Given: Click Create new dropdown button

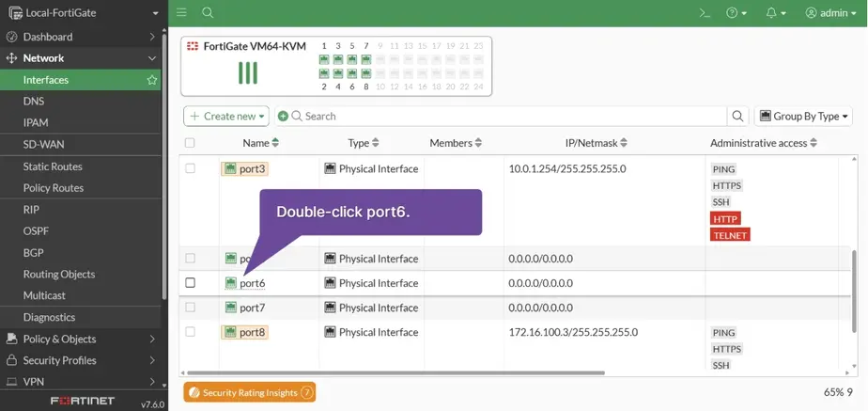Looking at the screenshot, I should [225, 117].
